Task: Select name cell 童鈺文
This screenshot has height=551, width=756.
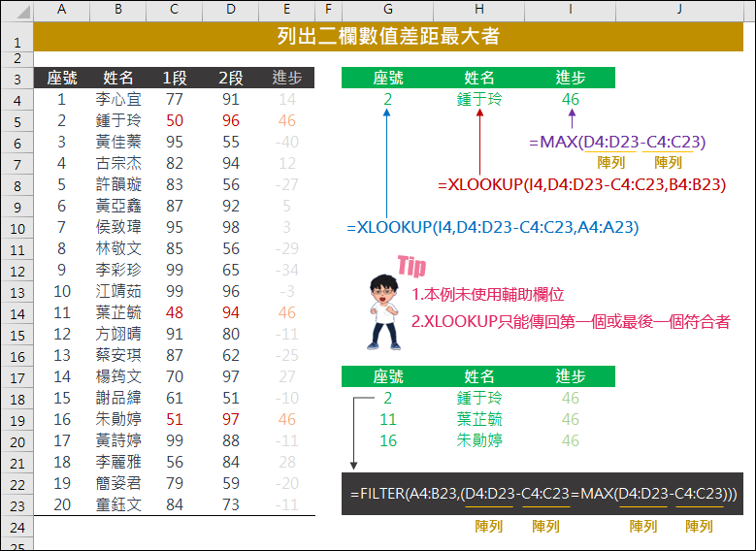Action: [x=118, y=504]
